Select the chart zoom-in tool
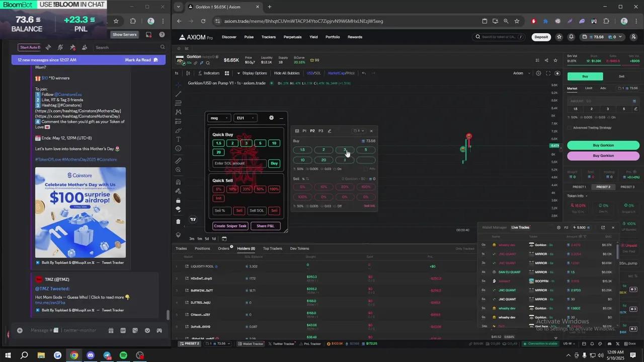 pos(178,170)
